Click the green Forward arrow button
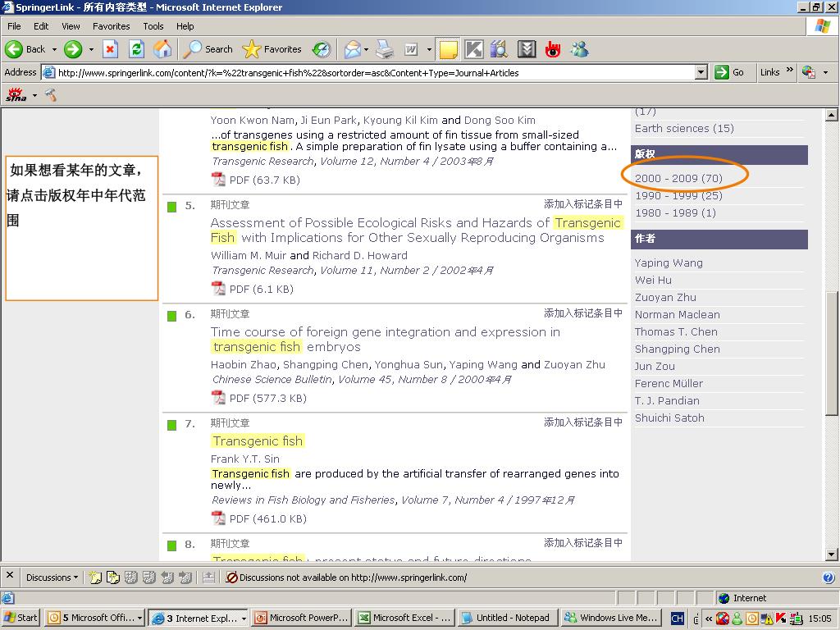This screenshot has height=630, width=840. click(73, 49)
